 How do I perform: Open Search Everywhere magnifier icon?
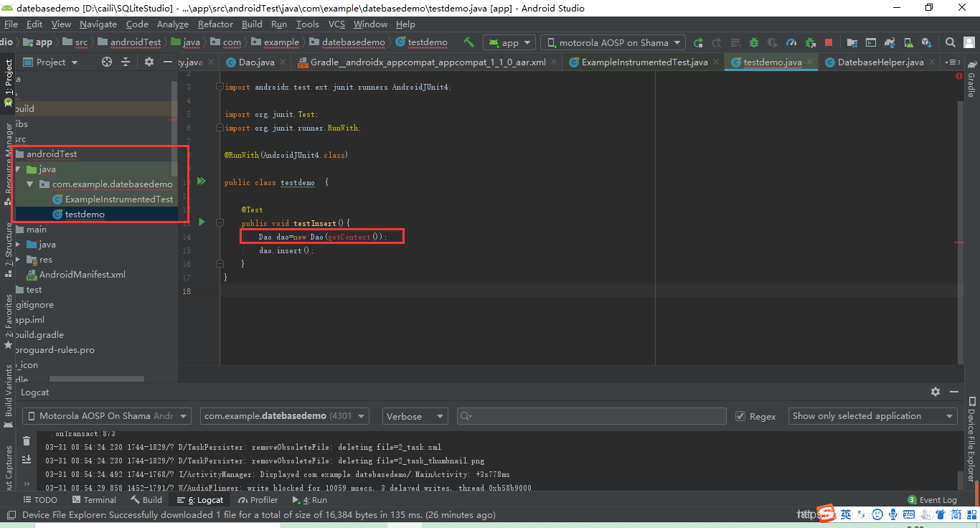(x=950, y=42)
